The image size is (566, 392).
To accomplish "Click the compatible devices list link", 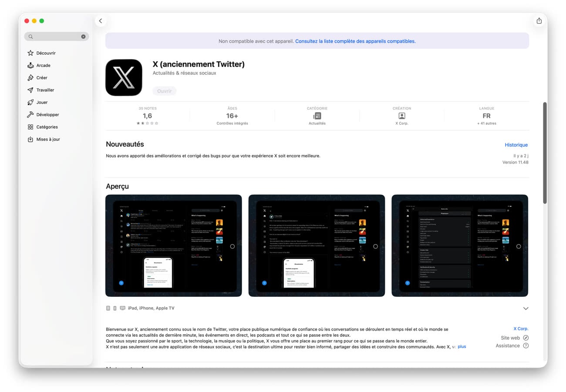I will click(355, 41).
